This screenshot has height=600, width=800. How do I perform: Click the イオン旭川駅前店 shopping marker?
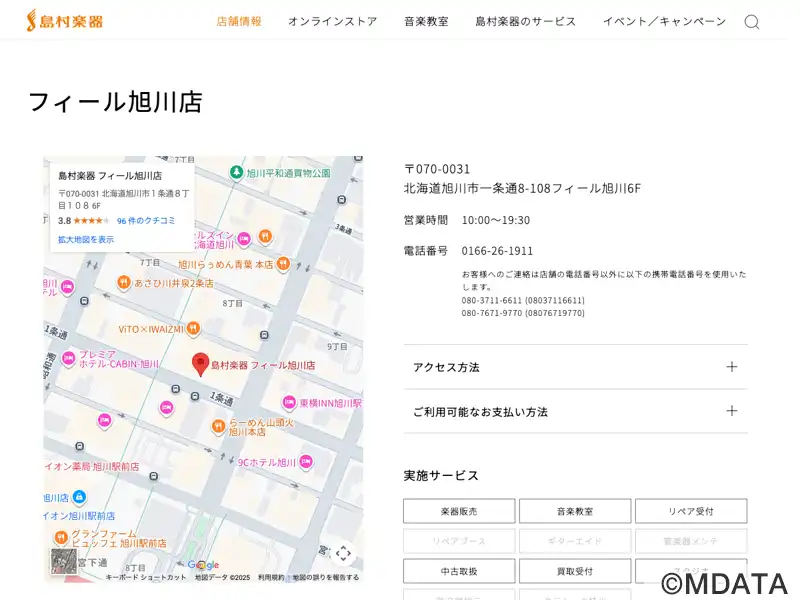79,496
